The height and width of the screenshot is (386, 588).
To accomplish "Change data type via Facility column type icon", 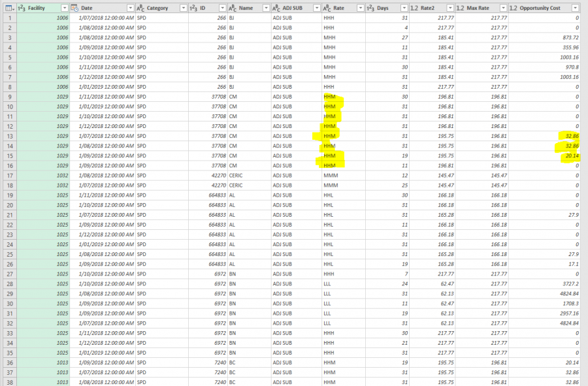I will pos(22,8).
